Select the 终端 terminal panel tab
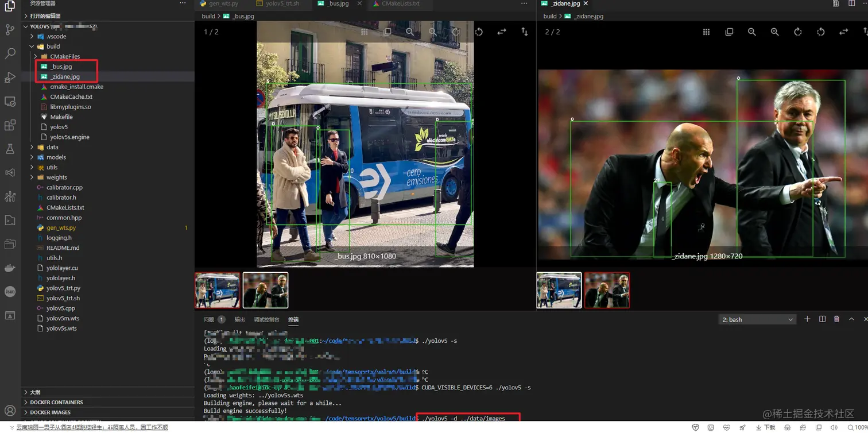The image size is (868, 433). point(293,319)
